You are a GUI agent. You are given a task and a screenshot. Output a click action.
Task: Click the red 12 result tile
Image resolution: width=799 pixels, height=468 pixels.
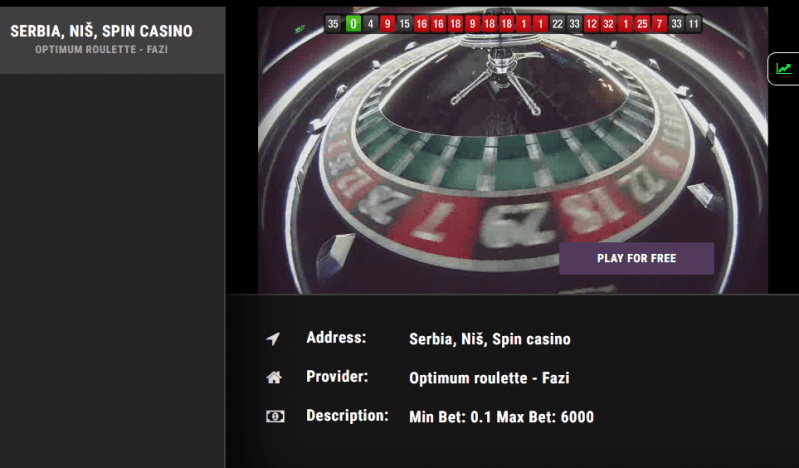coord(591,23)
